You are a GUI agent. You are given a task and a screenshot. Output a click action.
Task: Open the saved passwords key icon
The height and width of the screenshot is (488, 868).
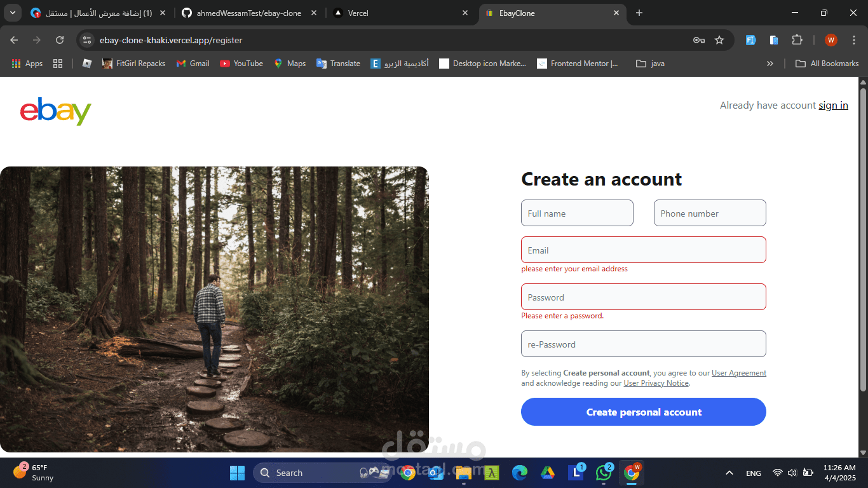tap(699, 40)
